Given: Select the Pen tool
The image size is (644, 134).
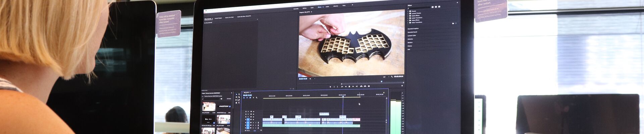Looking at the screenshot, I should pyautogui.click(x=239, y=100).
